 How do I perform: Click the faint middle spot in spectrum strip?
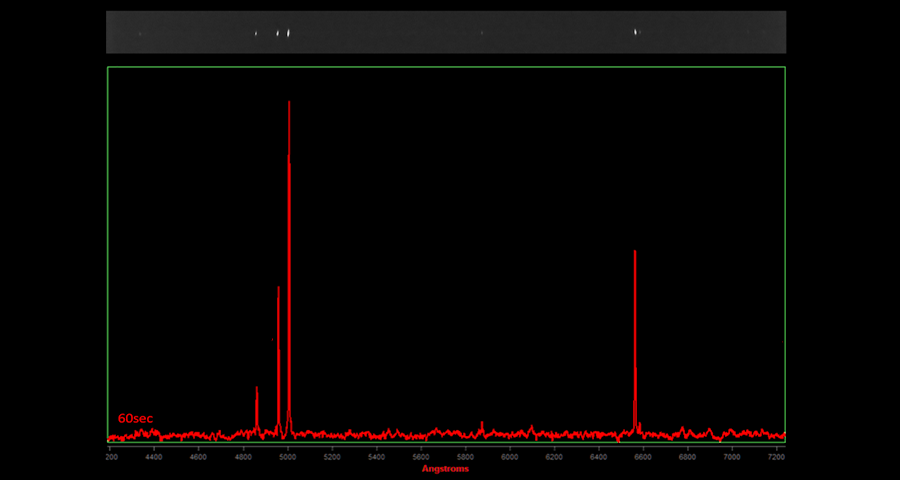pyautogui.click(x=482, y=33)
